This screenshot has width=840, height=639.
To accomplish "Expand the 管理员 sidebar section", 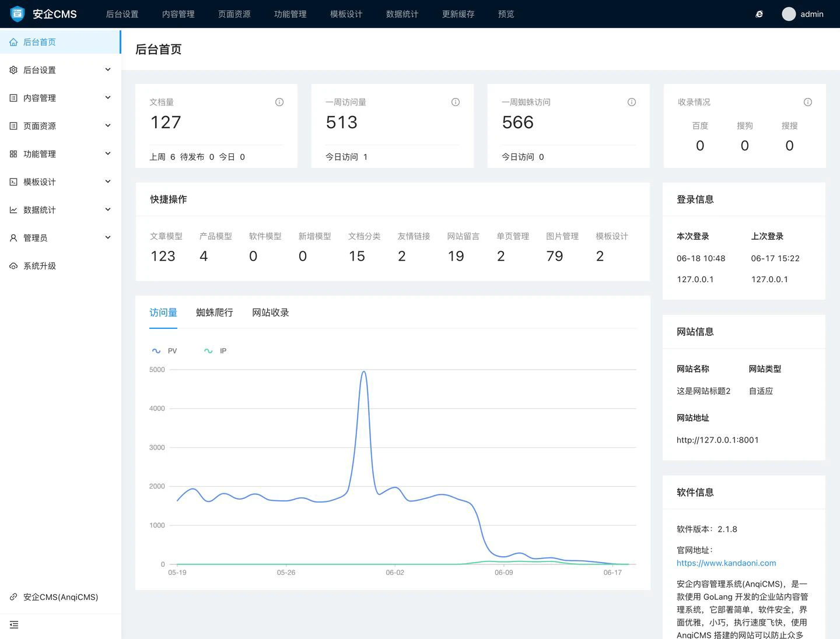I will (60, 238).
